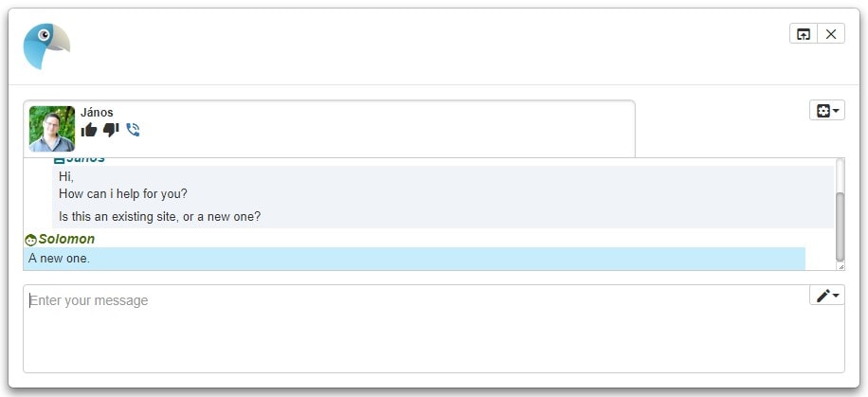Close the chat widget with X
This screenshot has width=868, height=397.
pos(831,34)
